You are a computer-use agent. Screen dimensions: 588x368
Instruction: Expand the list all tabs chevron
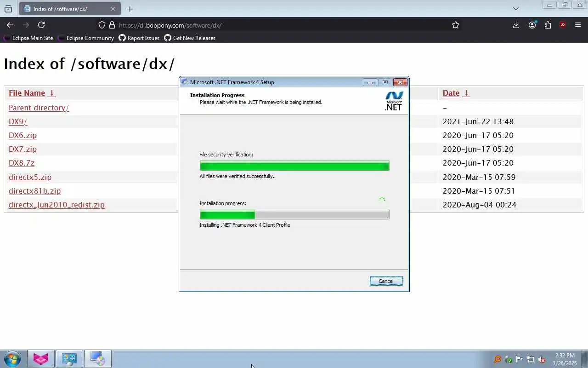click(x=516, y=8)
